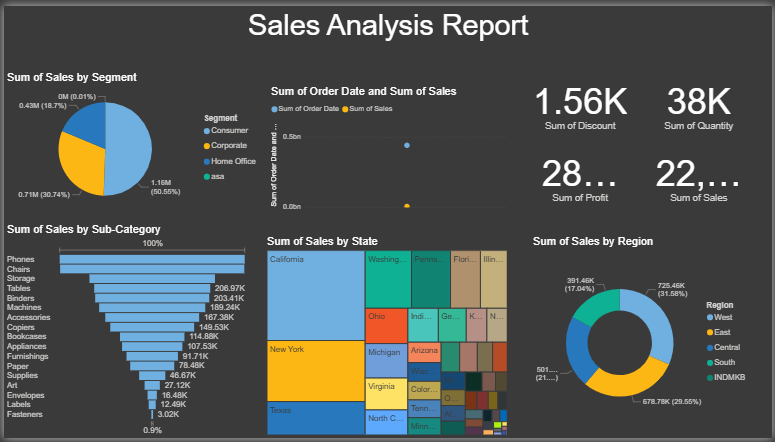Image resolution: width=775 pixels, height=442 pixels.
Task: Select the Corporate slice in the pie chart
Action: (78, 162)
